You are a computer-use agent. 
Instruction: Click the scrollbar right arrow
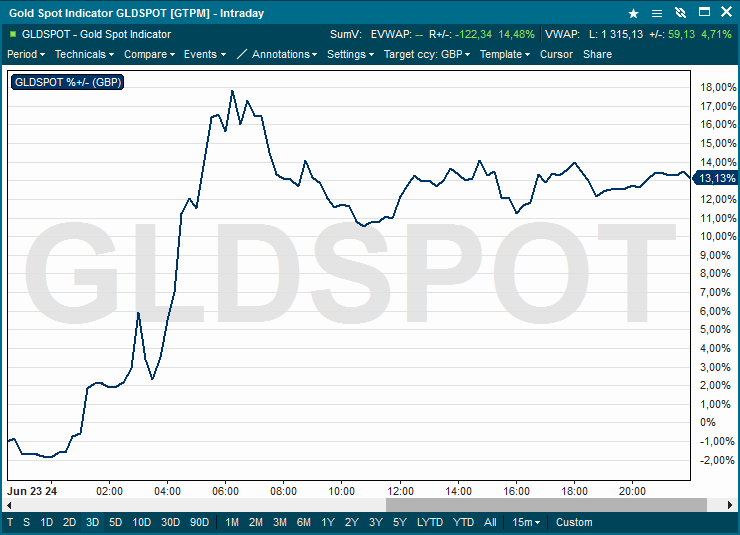731,505
